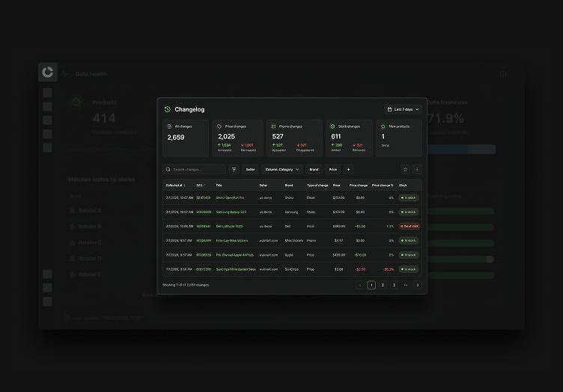Click the Promo type in Miss Vickie's row
Screen dimensions: 563x392
pyautogui.click(x=311, y=241)
